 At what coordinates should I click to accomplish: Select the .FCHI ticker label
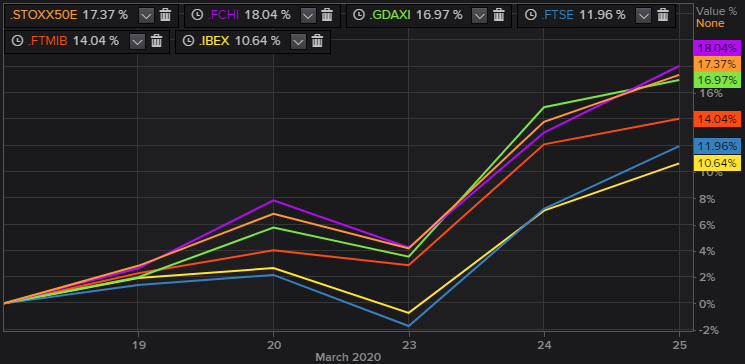tap(223, 15)
